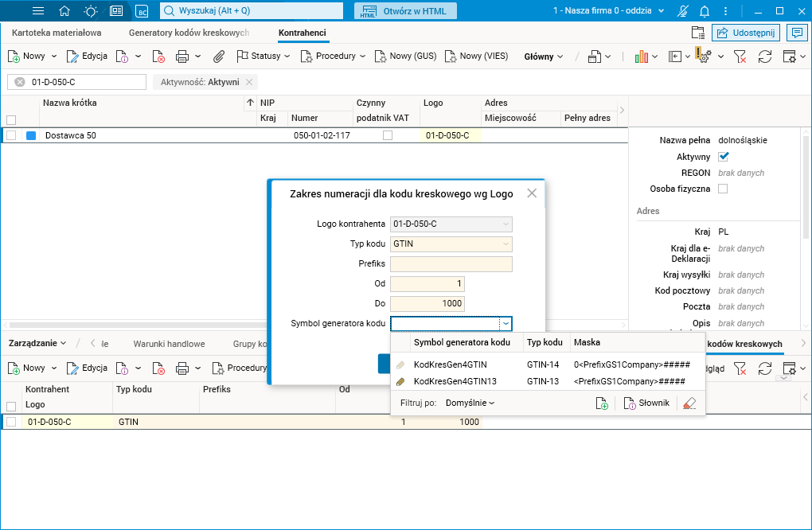Click the comments icon beside Udostępnij

pos(796,33)
